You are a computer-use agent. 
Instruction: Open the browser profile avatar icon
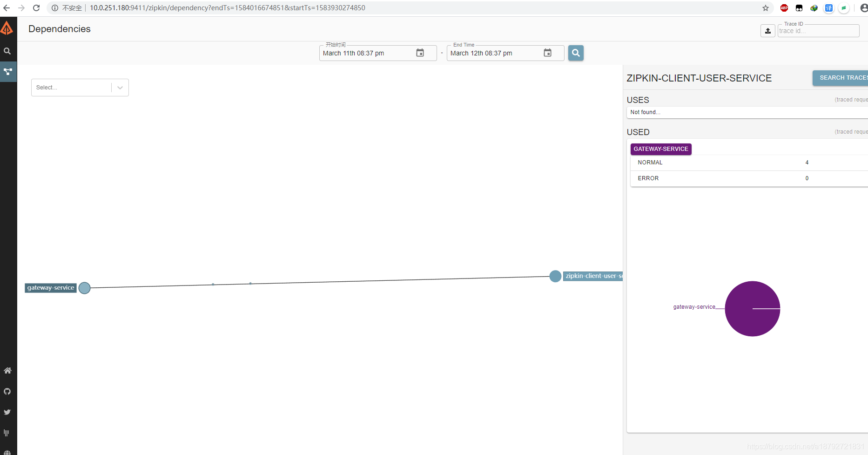[x=863, y=8]
